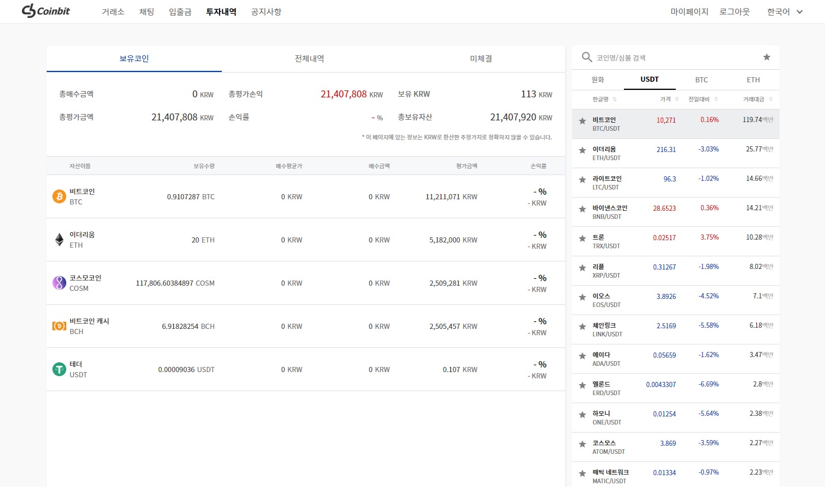Image resolution: width=825 pixels, height=504 pixels.
Task: Star the ONE/USDT pair
Action: click(x=582, y=415)
